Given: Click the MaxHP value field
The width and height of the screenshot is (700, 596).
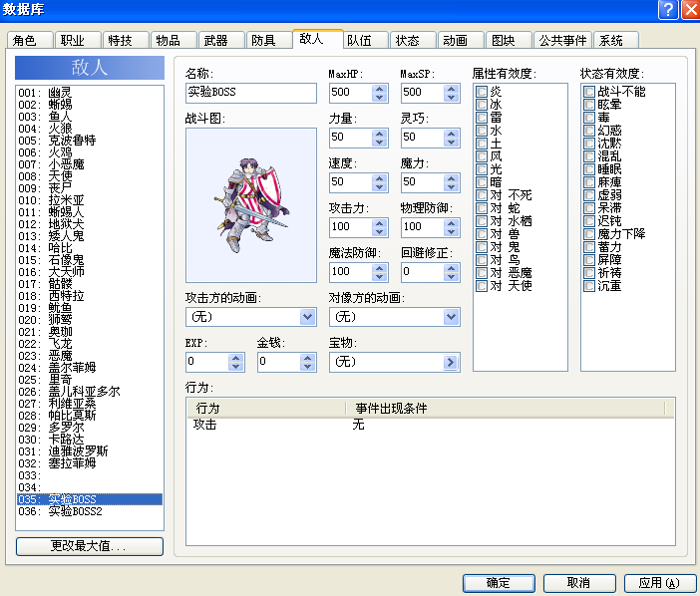Looking at the screenshot, I should [351, 93].
